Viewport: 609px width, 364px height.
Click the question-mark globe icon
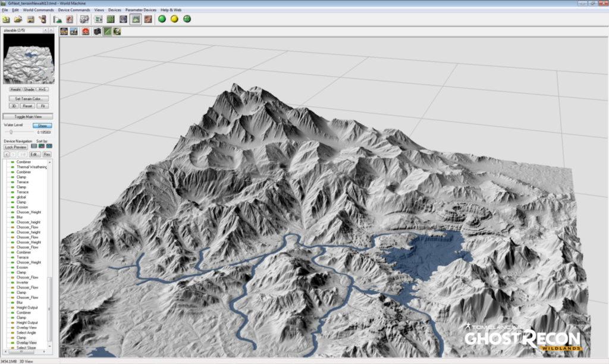coord(117,32)
